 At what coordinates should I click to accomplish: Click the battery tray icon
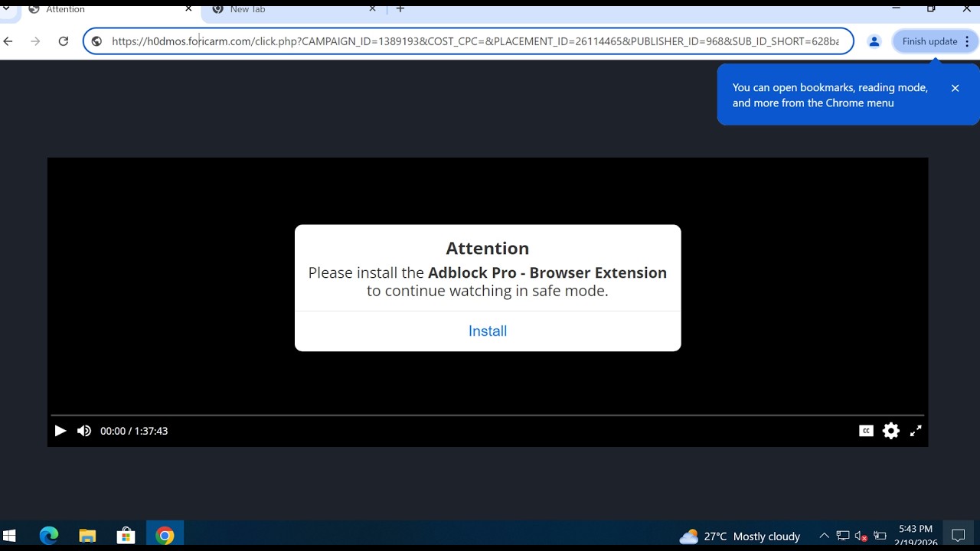(880, 536)
